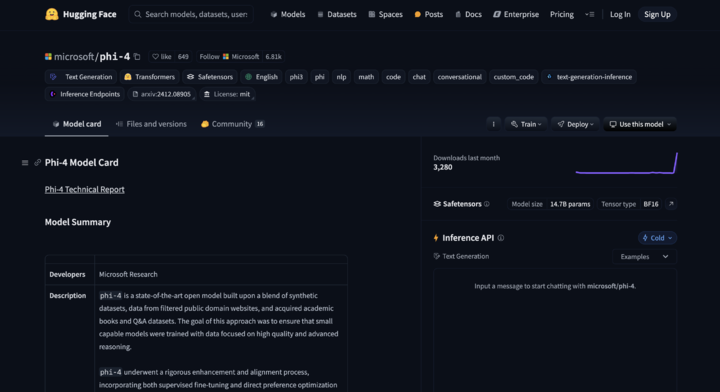Screen dimensions: 720x392
Task: Open the Enterprise page
Action: pos(516,14)
